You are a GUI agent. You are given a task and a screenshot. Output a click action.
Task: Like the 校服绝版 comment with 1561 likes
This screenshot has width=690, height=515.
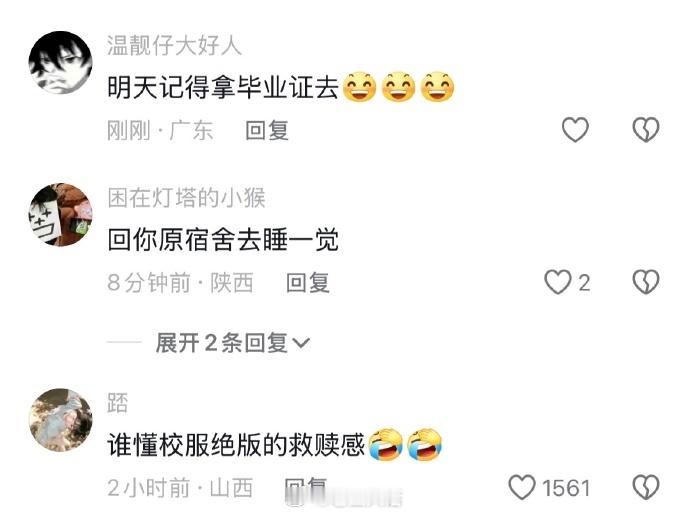(x=522, y=487)
